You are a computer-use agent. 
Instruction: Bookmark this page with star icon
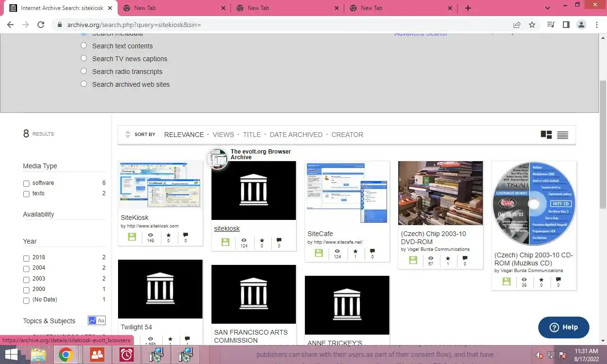point(532,25)
